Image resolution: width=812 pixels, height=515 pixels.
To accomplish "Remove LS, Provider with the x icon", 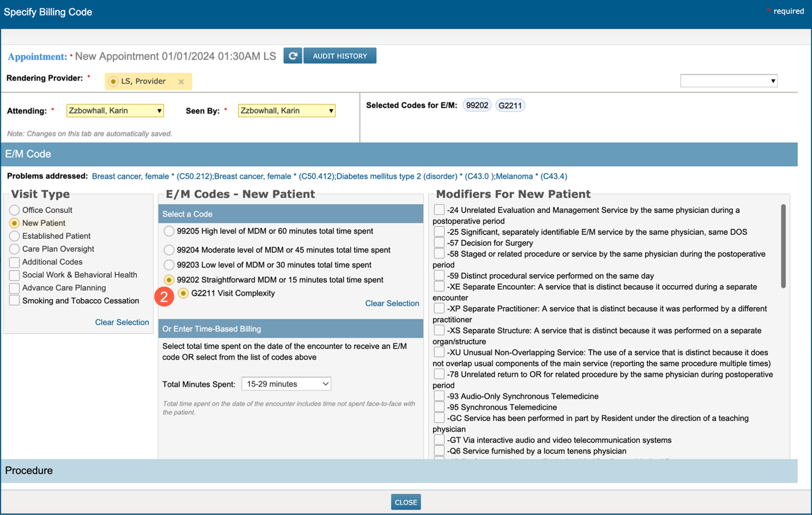I will 181,82.
